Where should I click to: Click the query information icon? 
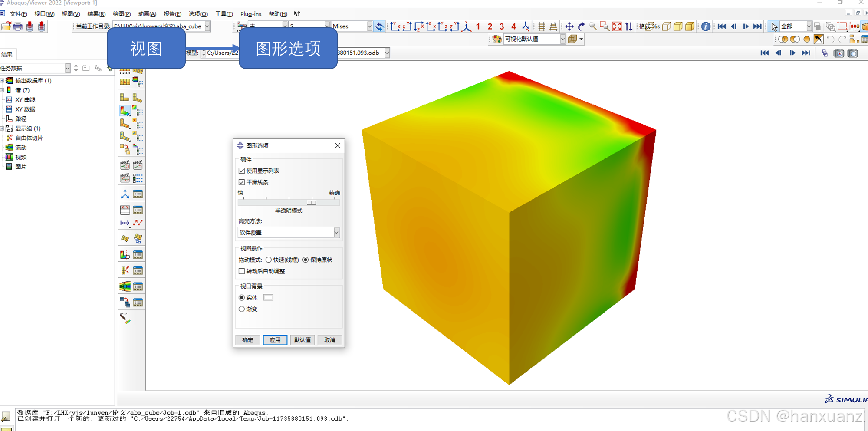click(706, 26)
